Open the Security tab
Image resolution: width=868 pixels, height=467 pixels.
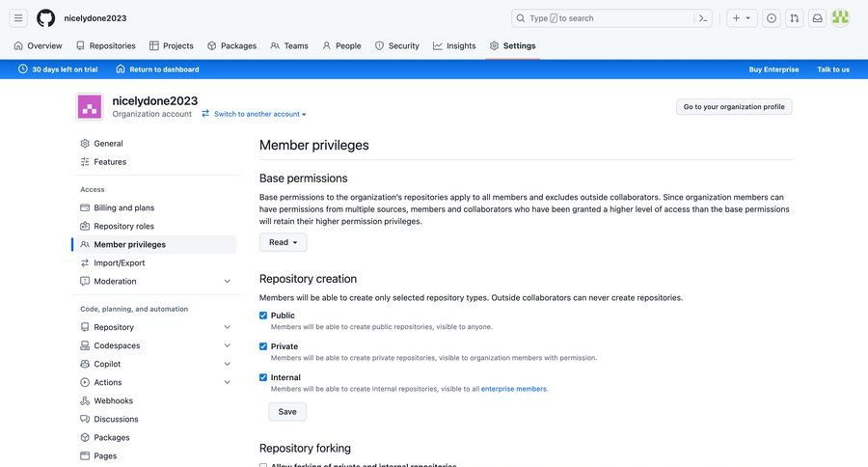[397, 46]
